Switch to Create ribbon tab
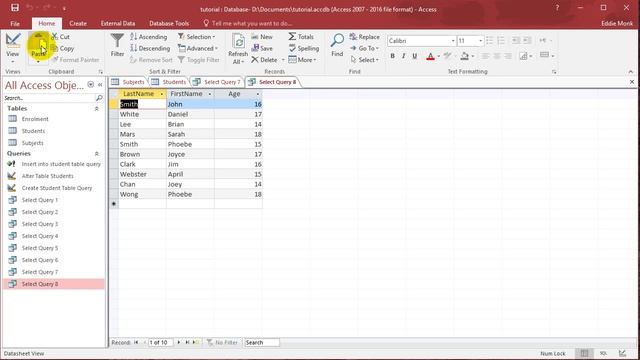640x360 pixels. pos(78,23)
